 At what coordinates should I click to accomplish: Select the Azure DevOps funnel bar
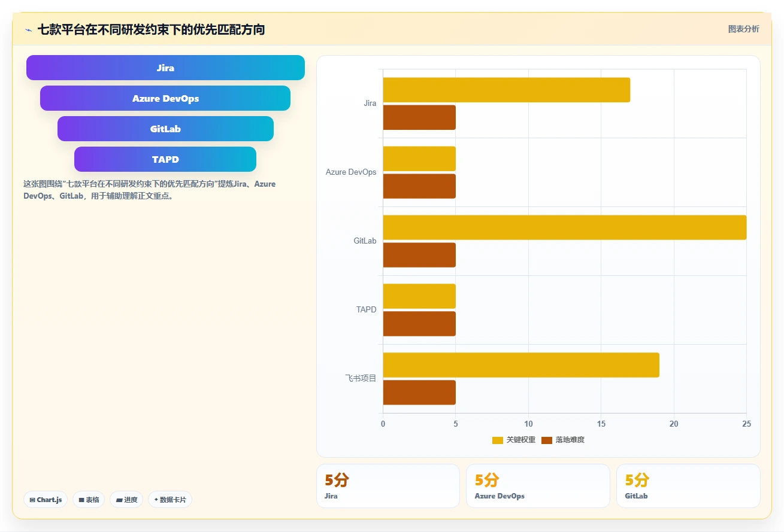click(165, 98)
